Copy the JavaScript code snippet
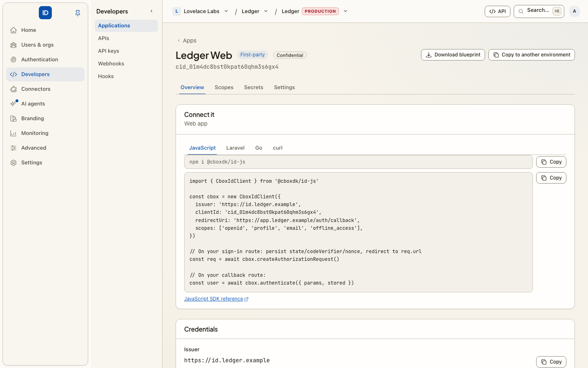Viewport: 588px width, 368px height. click(551, 178)
